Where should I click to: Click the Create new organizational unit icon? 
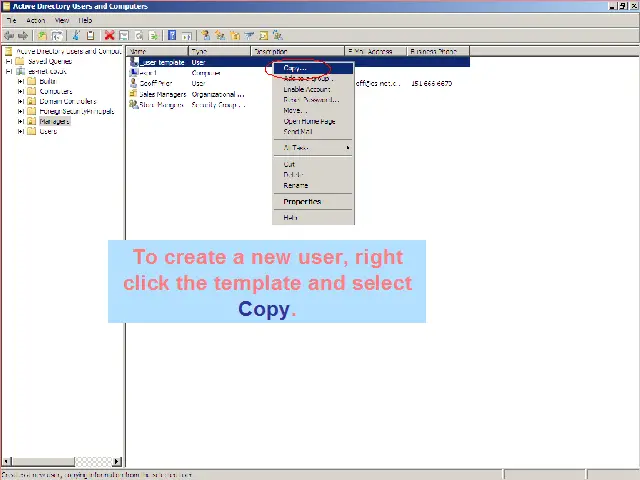(235, 36)
